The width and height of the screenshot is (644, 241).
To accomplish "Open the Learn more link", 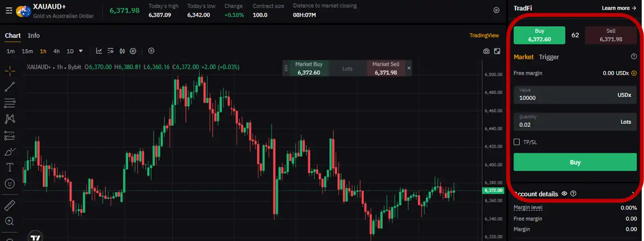I will tap(619, 8).
